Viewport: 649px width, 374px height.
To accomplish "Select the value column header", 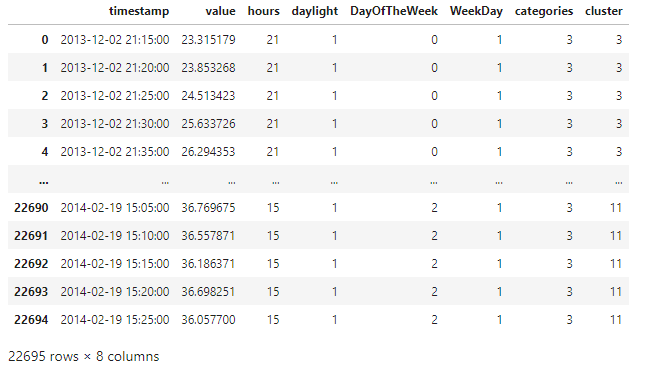I will (x=221, y=11).
